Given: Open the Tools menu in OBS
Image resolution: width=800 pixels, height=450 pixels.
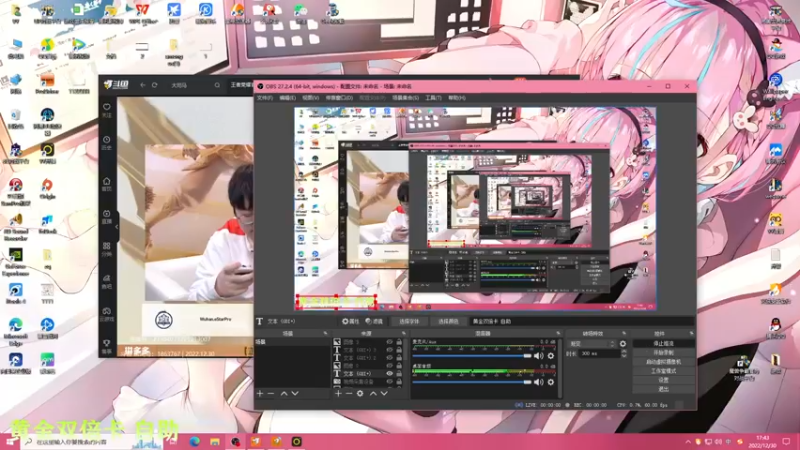Looking at the screenshot, I should tap(433, 97).
